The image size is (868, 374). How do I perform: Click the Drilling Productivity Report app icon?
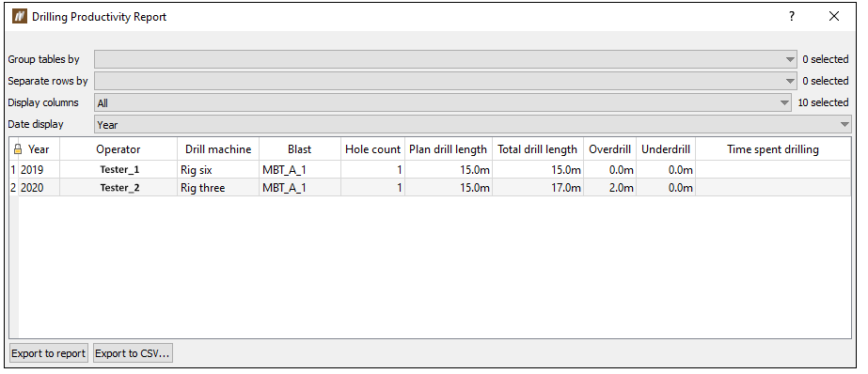coord(20,17)
